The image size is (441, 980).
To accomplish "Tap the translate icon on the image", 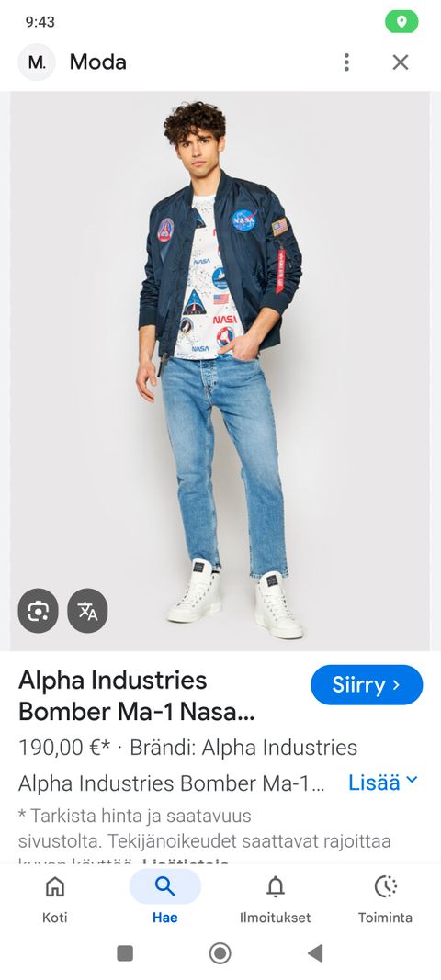I will [x=87, y=611].
